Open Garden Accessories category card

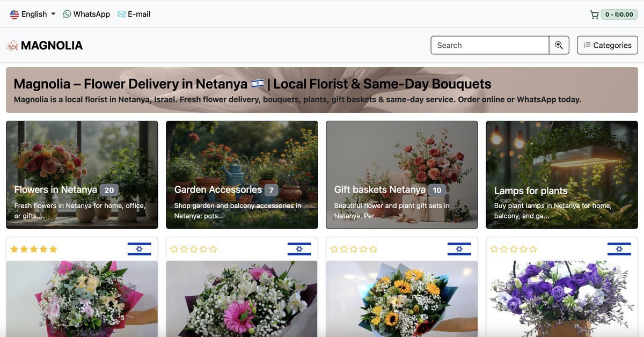pos(242,175)
